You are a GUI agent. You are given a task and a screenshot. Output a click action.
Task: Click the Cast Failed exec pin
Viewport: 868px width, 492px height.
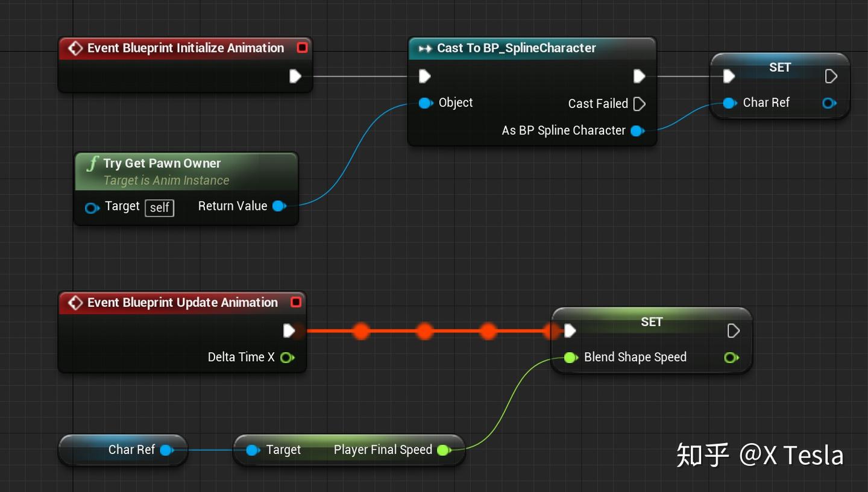pyautogui.click(x=639, y=104)
